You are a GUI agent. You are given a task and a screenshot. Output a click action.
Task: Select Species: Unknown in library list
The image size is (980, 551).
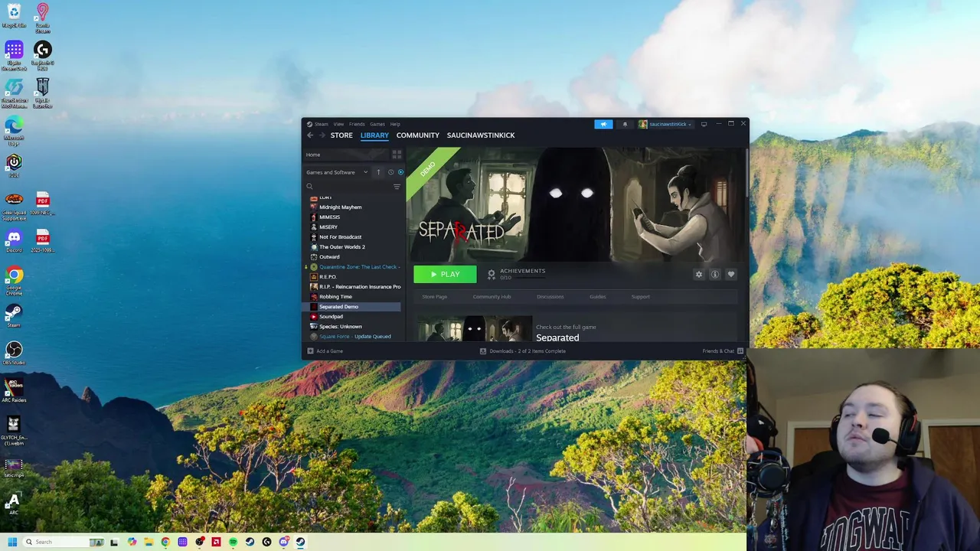(352, 327)
